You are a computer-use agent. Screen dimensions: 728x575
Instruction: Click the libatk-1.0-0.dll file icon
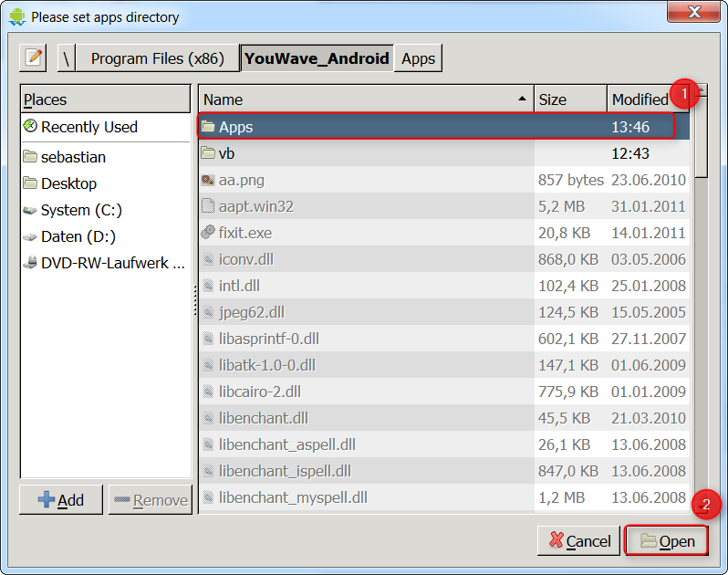click(x=209, y=365)
